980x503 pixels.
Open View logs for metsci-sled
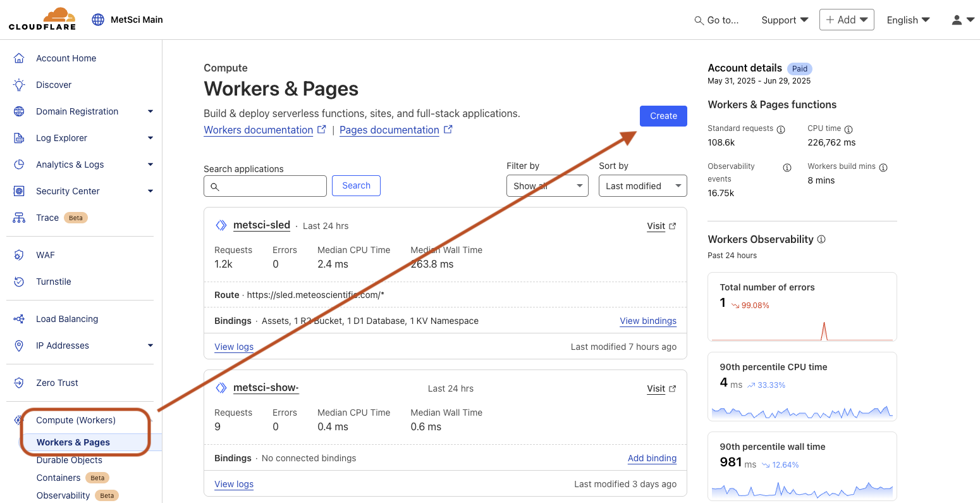click(234, 347)
